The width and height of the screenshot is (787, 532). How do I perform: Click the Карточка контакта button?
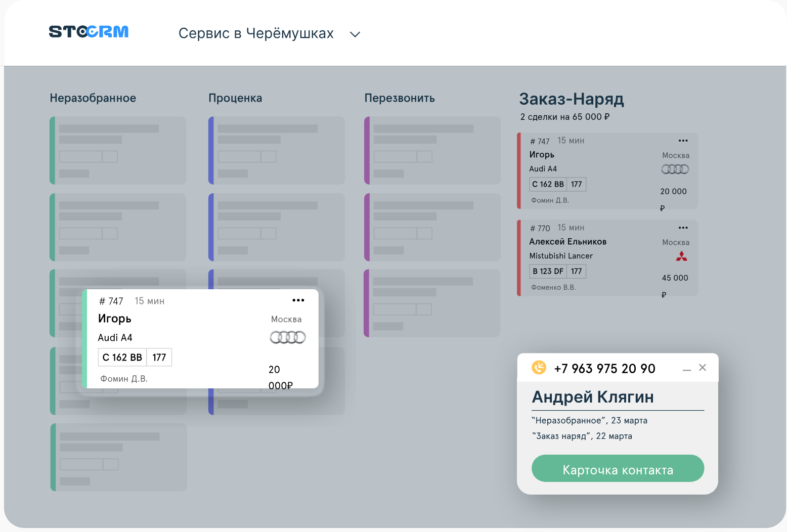[x=618, y=469]
